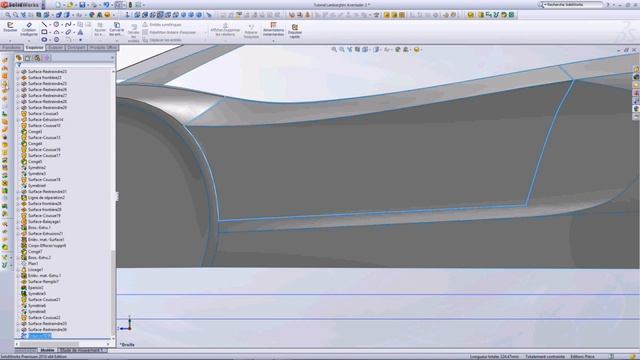Click Entités symétriques mirror button
The image size is (640, 360).
[162, 24]
